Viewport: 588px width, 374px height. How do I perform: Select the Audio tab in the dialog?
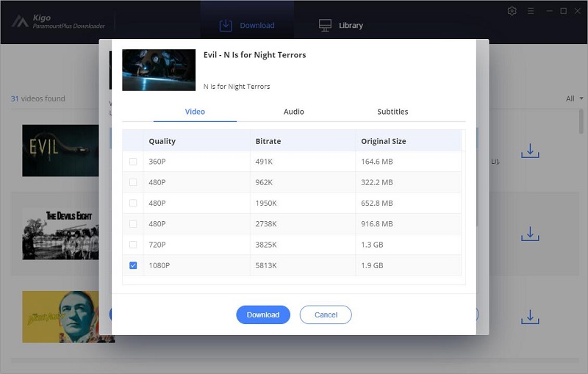[x=293, y=112]
